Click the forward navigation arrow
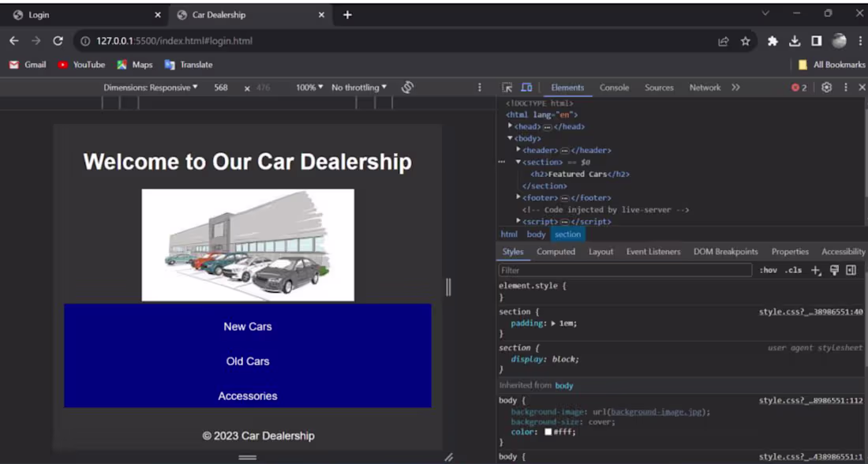 pos(36,41)
